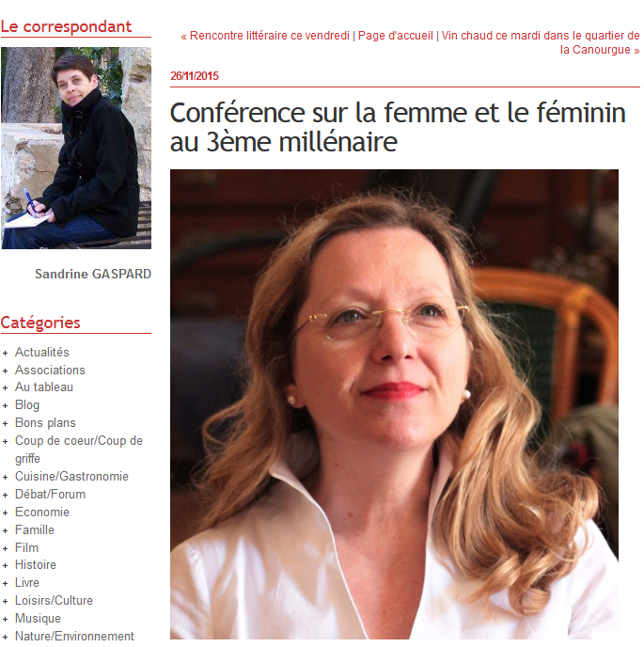Click the large conference article portrait image
This screenshot has height=647, width=644.
click(x=394, y=404)
